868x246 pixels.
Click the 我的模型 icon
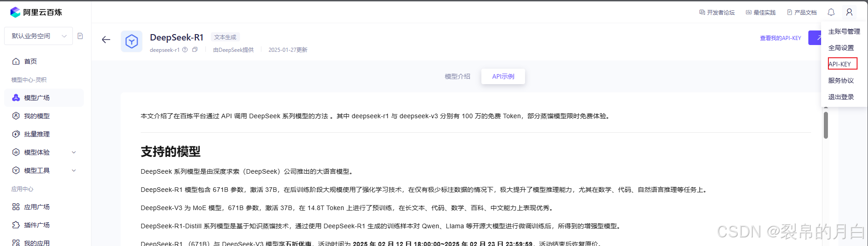pos(16,116)
